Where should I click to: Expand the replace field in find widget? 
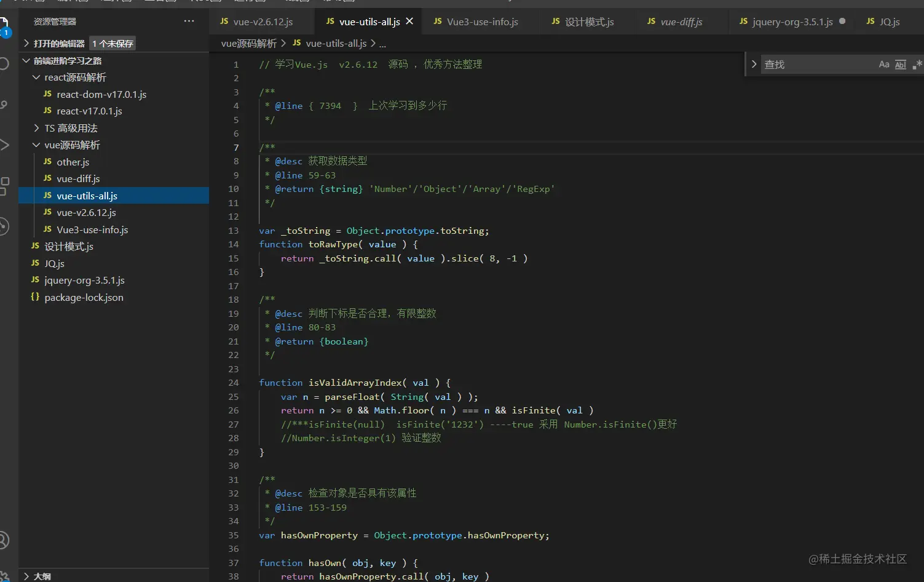click(754, 65)
